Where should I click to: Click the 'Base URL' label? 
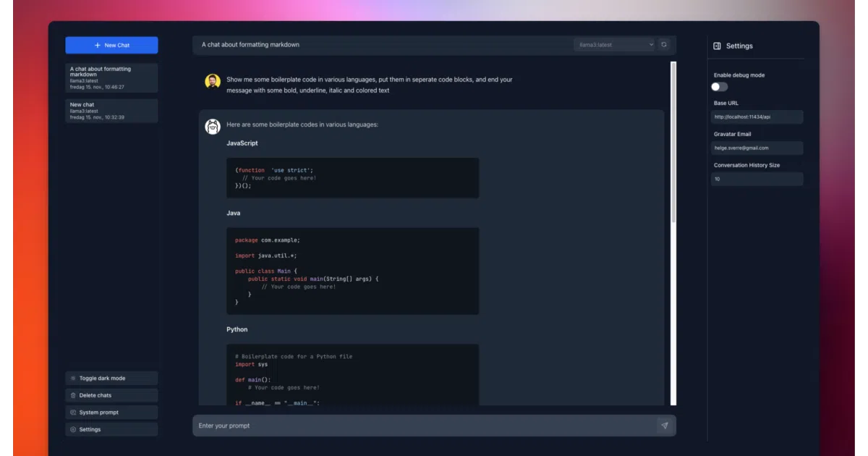point(726,104)
